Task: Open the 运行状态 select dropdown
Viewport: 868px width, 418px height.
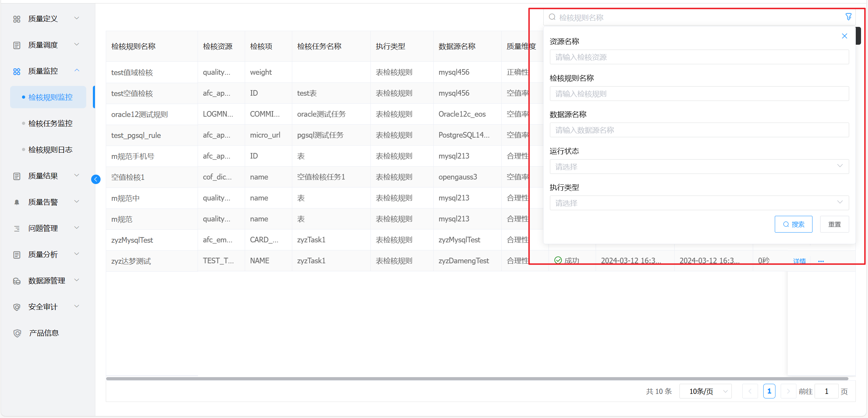Action: 699,167
